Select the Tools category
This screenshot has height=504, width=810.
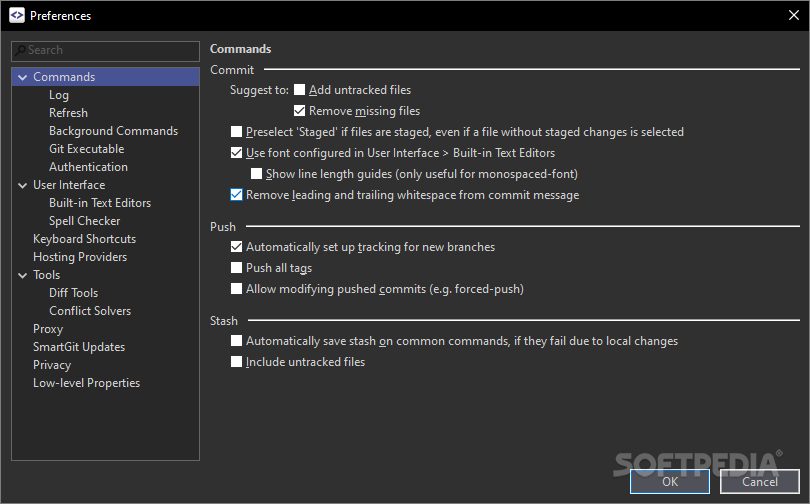46,275
